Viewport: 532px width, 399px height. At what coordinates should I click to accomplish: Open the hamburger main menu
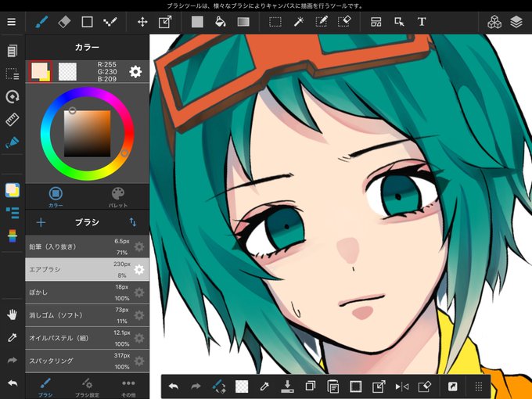[12, 22]
